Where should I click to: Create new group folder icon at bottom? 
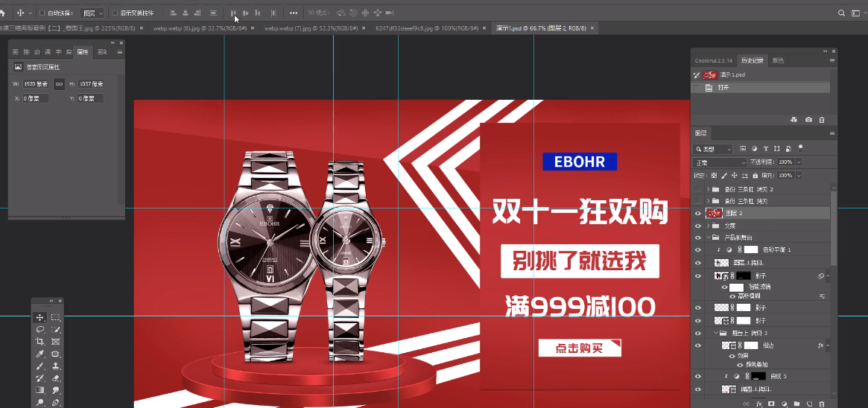[x=796, y=404]
